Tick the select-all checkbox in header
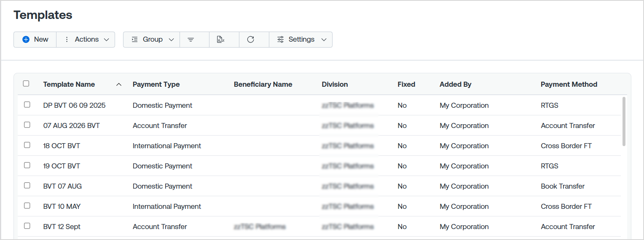 click(26, 84)
